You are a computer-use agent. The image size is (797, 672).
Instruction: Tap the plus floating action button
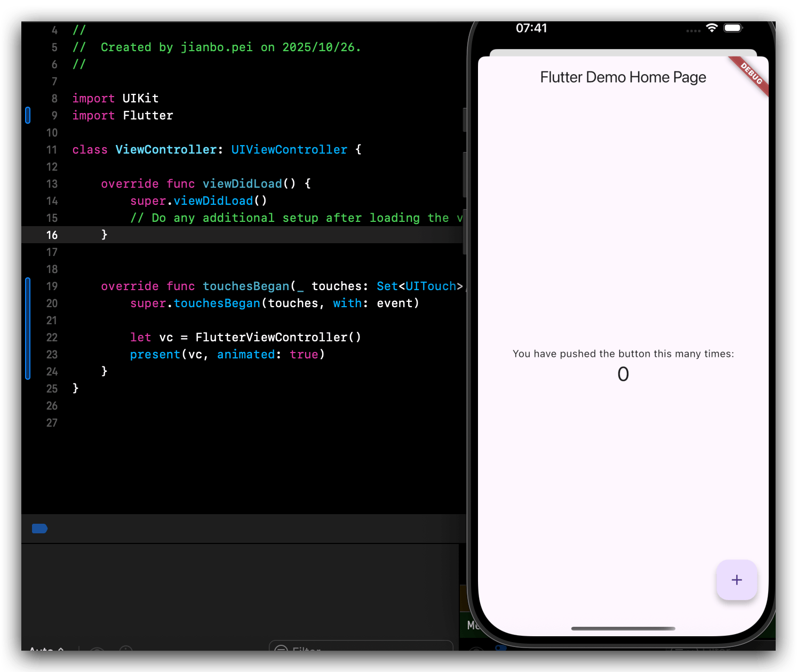(x=737, y=580)
